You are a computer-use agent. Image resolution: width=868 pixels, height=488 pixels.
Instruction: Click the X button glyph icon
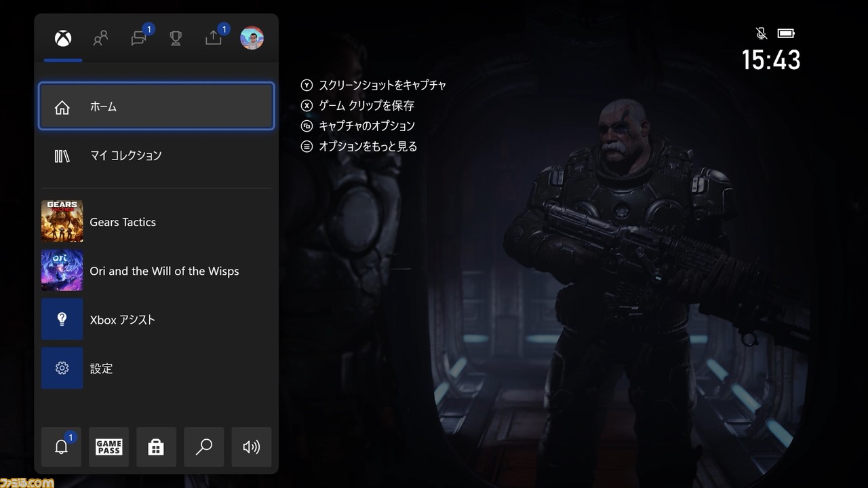pyautogui.click(x=307, y=106)
